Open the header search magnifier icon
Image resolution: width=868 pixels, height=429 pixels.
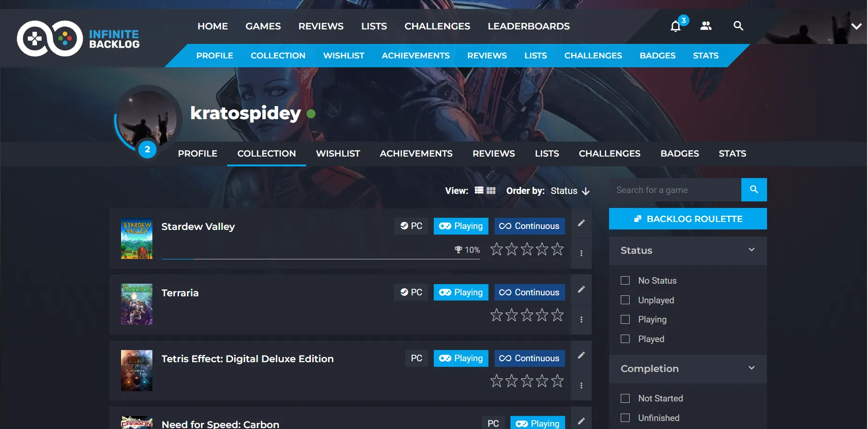(x=738, y=26)
